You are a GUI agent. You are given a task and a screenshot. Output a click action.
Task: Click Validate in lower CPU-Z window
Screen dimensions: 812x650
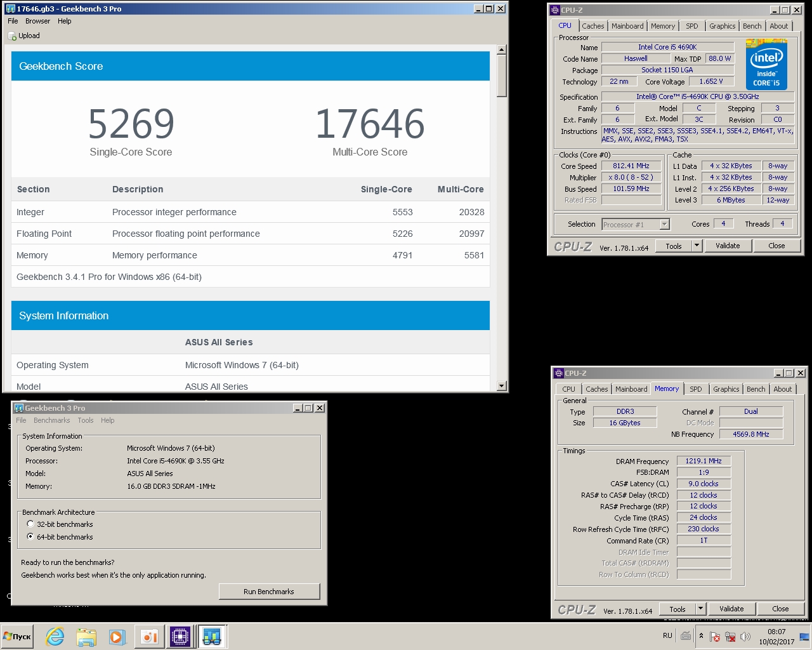(x=731, y=609)
